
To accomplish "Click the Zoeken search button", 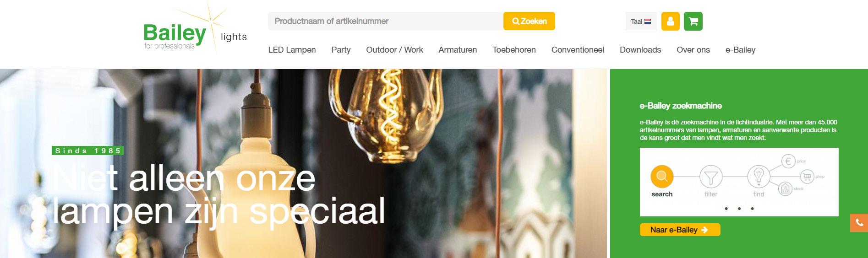I will click(529, 21).
